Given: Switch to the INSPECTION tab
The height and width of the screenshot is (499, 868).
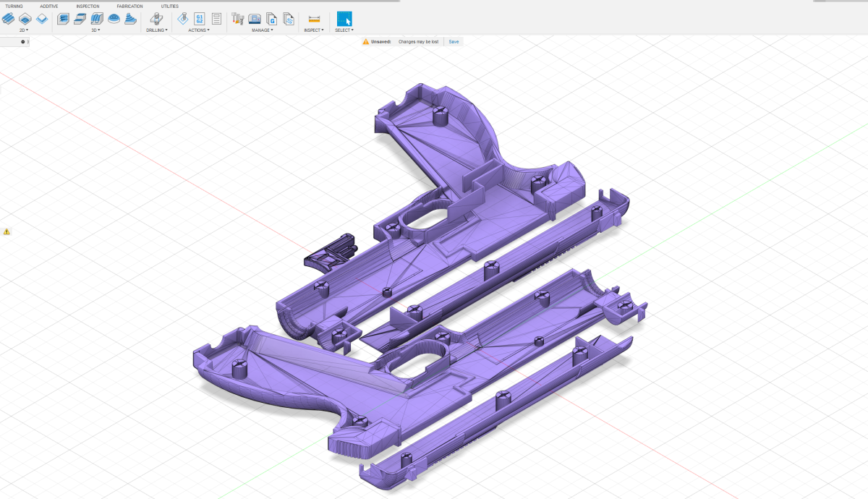Looking at the screenshot, I should coord(88,6).
